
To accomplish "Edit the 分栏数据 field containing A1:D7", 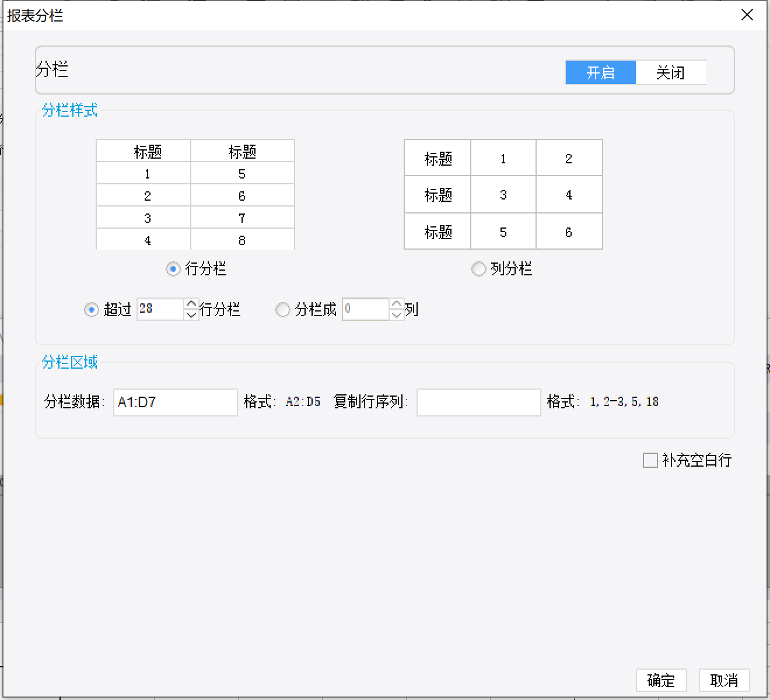I will pyautogui.click(x=176, y=402).
